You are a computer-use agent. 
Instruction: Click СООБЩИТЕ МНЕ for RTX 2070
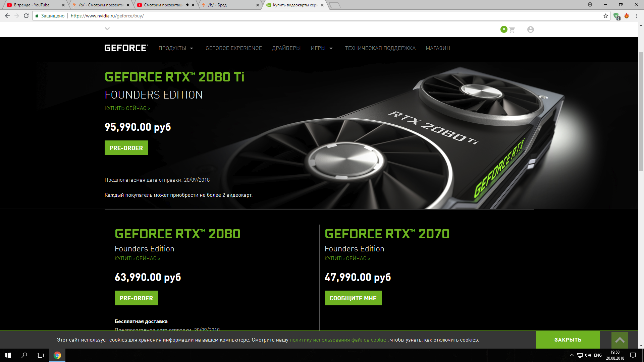(x=353, y=298)
